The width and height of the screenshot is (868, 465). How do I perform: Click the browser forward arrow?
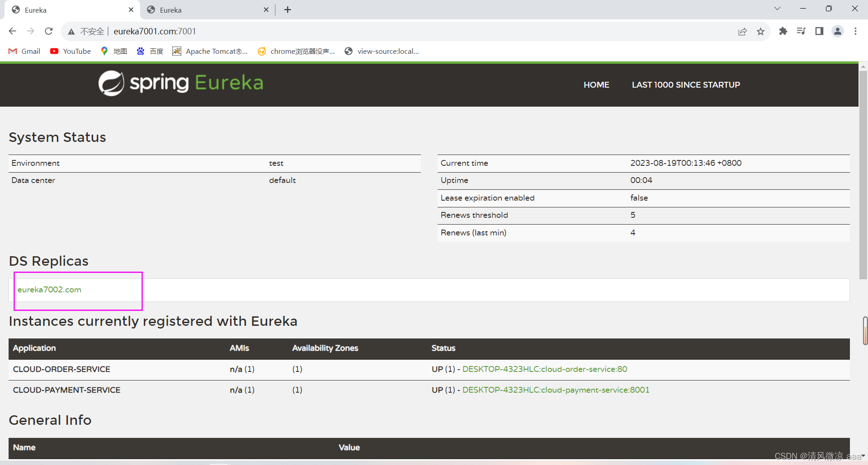coord(30,31)
